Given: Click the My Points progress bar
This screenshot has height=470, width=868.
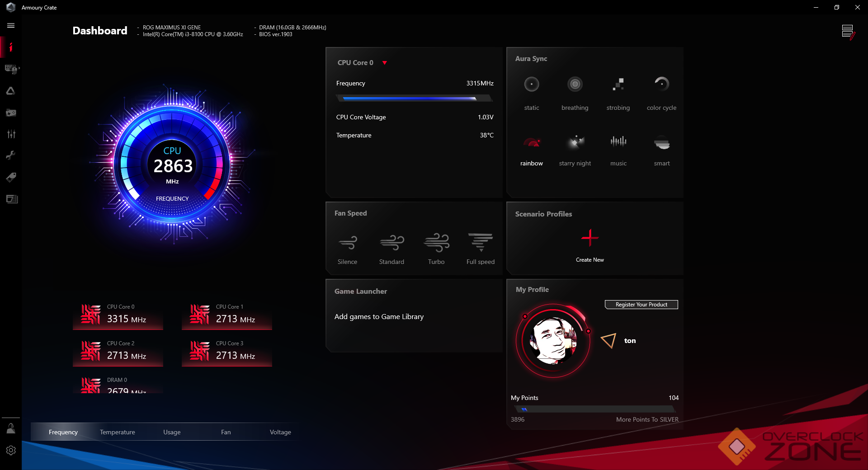Looking at the screenshot, I should tap(594, 409).
